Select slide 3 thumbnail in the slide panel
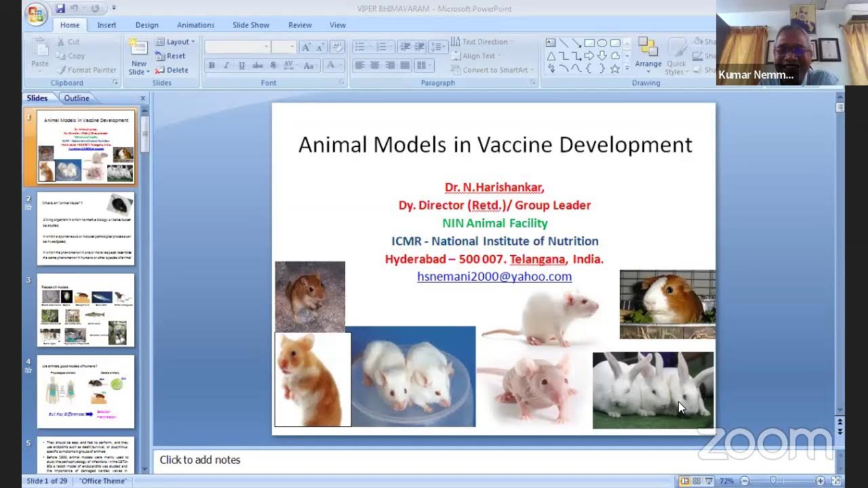 pyautogui.click(x=85, y=309)
